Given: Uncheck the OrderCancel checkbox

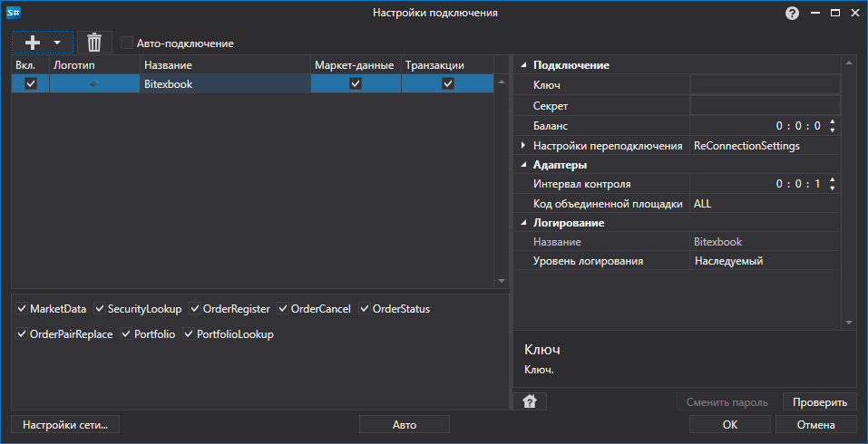Looking at the screenshot, I should [x=283, y=308].
